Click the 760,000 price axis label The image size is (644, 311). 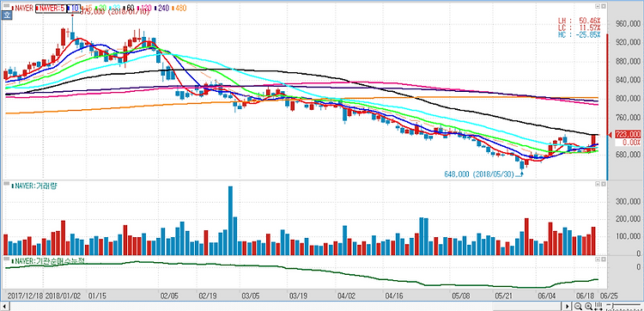tap(629, 118)
